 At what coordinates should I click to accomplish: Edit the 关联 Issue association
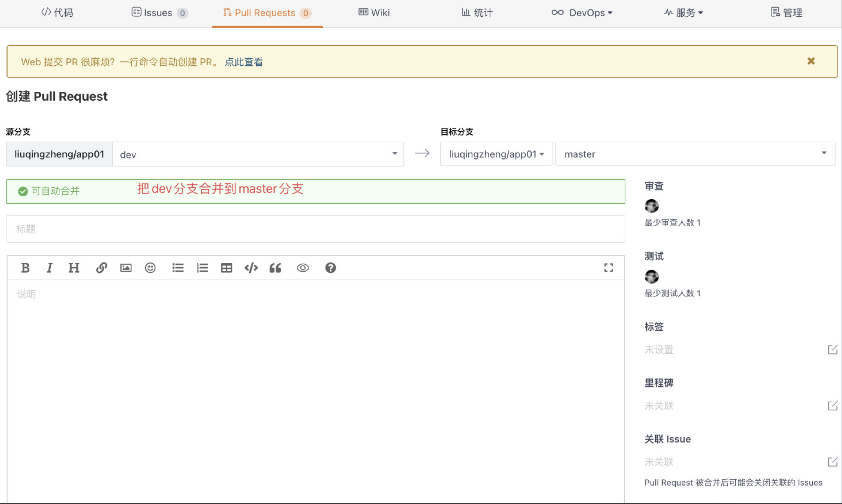[x=832, y=462]
